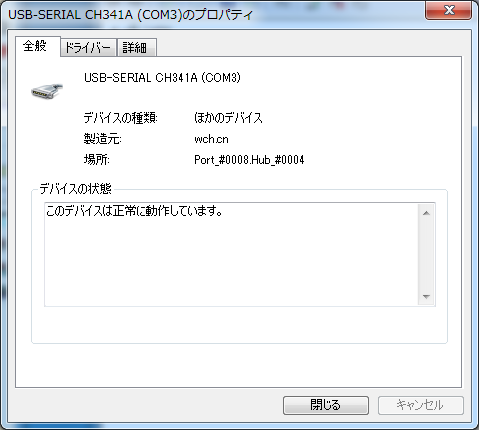Click the manufacturer value wch.cn

click(211, 139)
